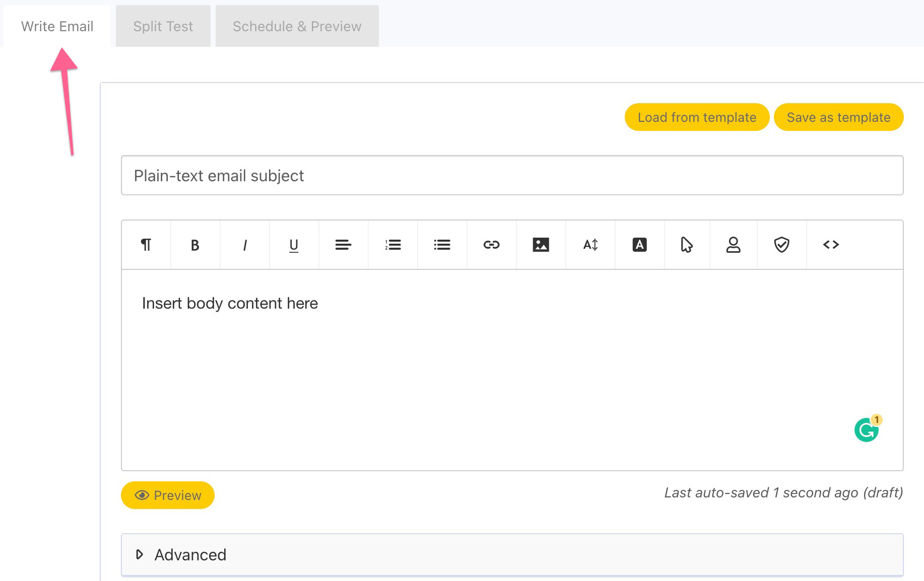
Task: Open the text color tool
Action: [639, 245]
